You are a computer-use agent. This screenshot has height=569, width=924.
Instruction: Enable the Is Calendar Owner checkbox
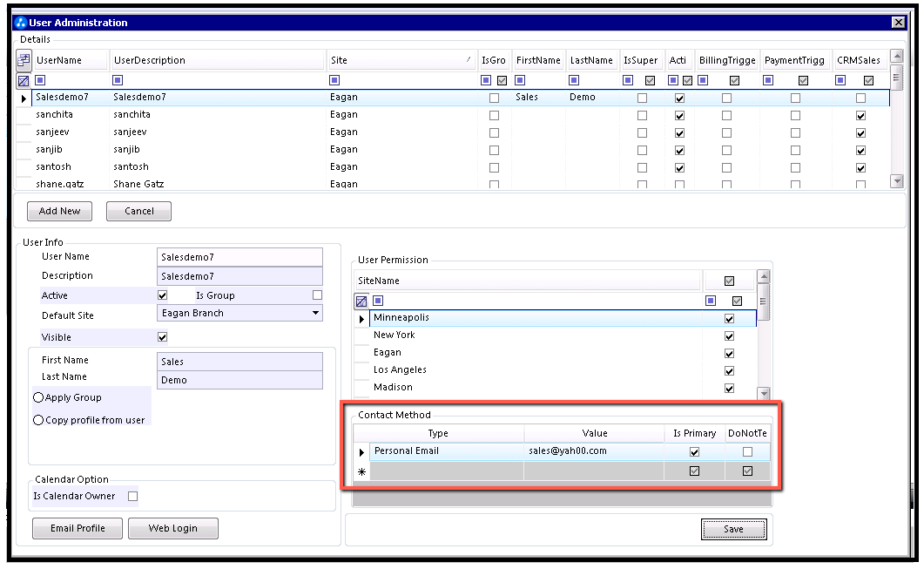pos(133,497)
